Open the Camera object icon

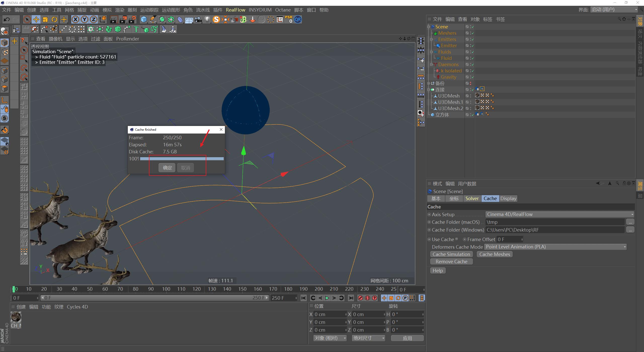[198, 19]
